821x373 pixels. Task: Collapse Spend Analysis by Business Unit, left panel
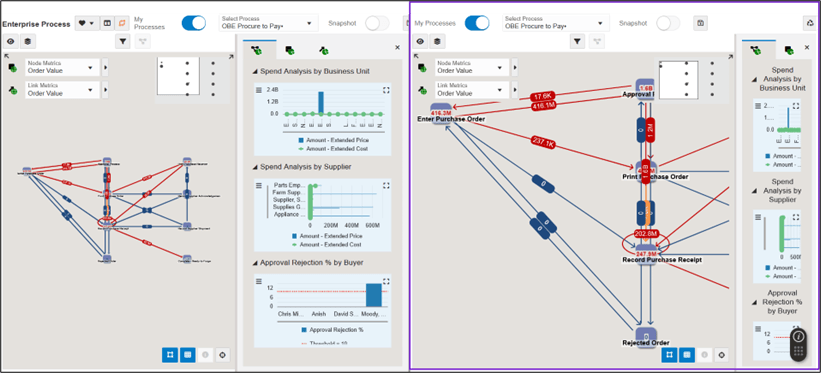coord(256,71)
